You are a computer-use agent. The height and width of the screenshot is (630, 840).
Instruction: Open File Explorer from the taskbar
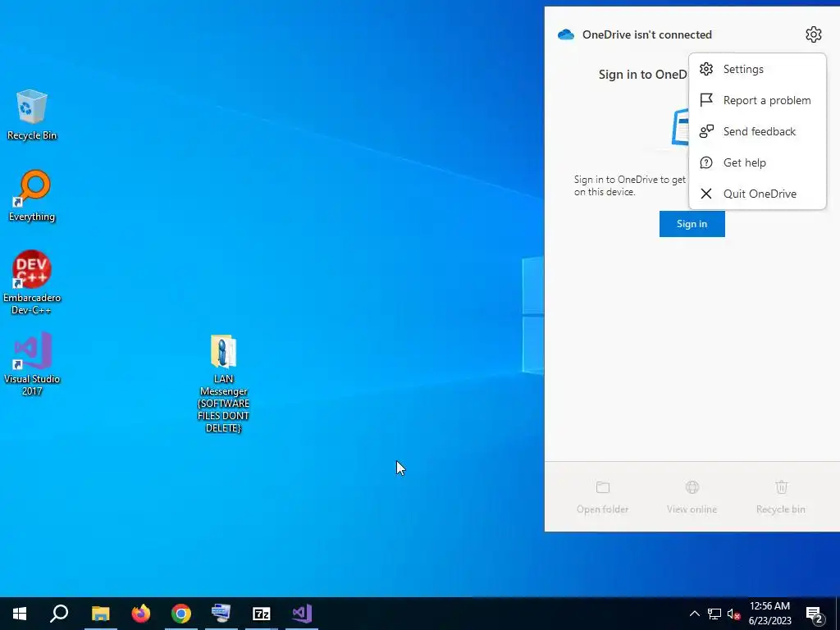pyautogui.click(x=100, y=614)
